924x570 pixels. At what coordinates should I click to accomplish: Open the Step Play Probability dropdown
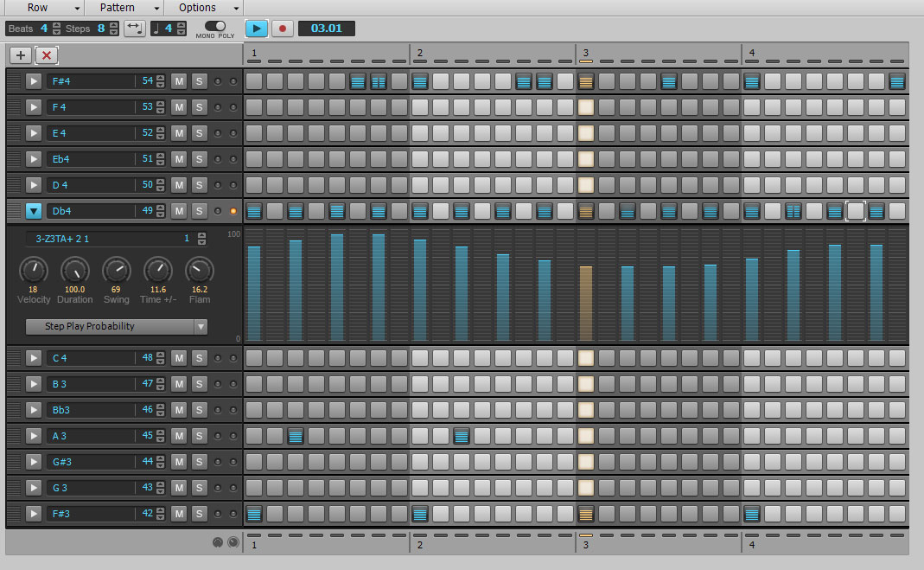pos(117,327)
